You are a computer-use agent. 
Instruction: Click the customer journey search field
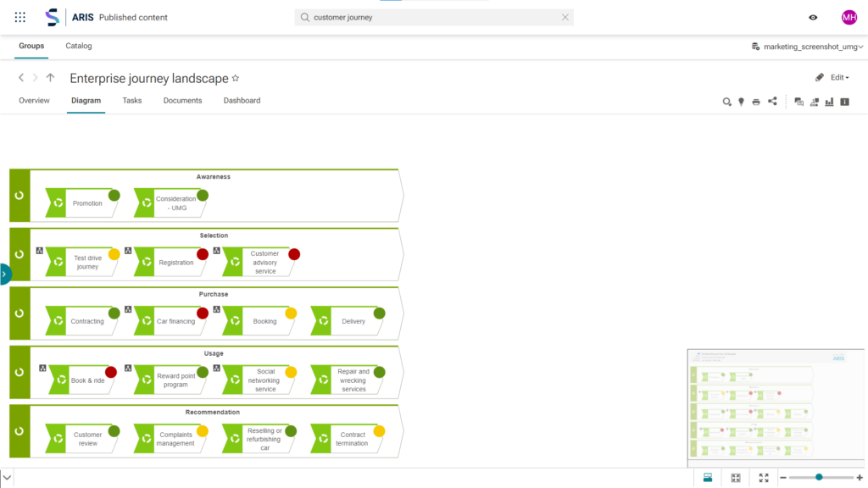pos(432,17)
